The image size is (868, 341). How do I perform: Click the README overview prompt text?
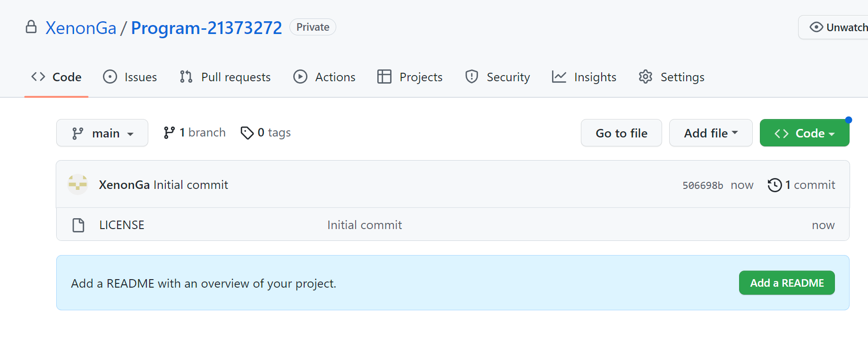[x=204, y=283]
